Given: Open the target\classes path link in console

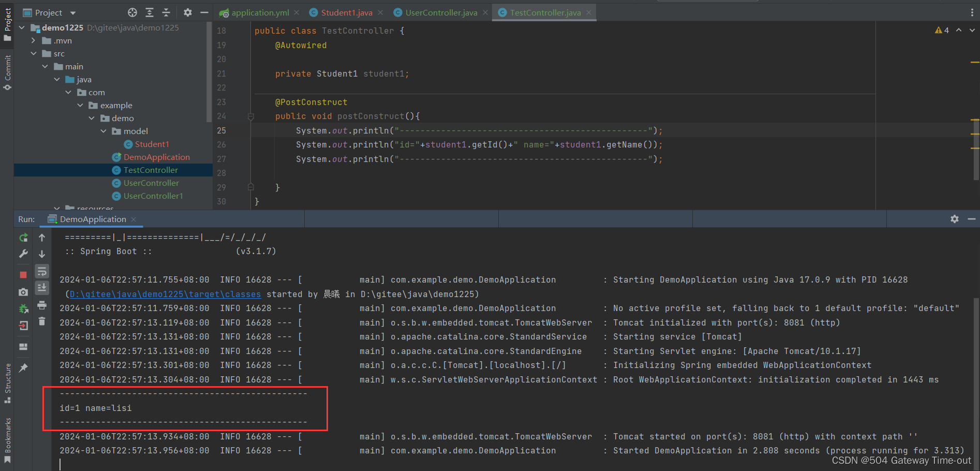Looking at the screenshot, I should [165, 294].
